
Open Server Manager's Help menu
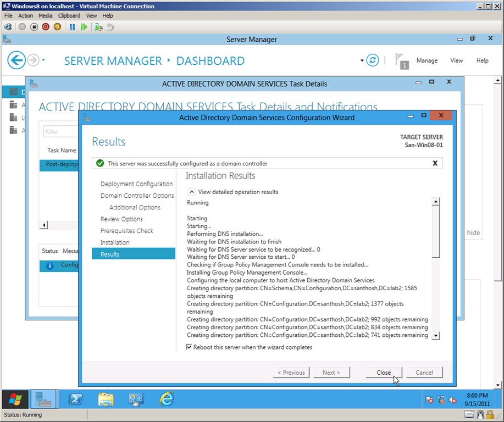(x=482, y=60)
